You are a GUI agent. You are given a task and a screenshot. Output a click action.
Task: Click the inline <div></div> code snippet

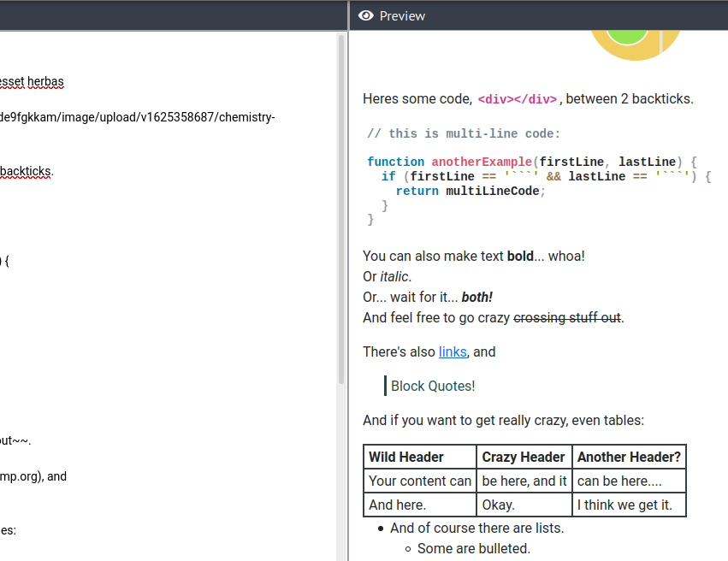click(x=518, y=99)
